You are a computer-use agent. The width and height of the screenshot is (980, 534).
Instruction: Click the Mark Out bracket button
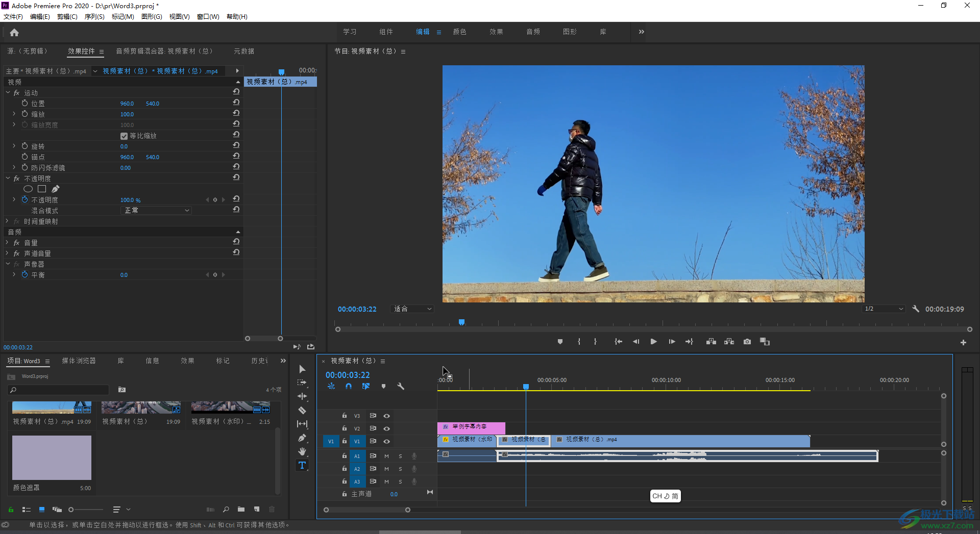click(595, 342)
